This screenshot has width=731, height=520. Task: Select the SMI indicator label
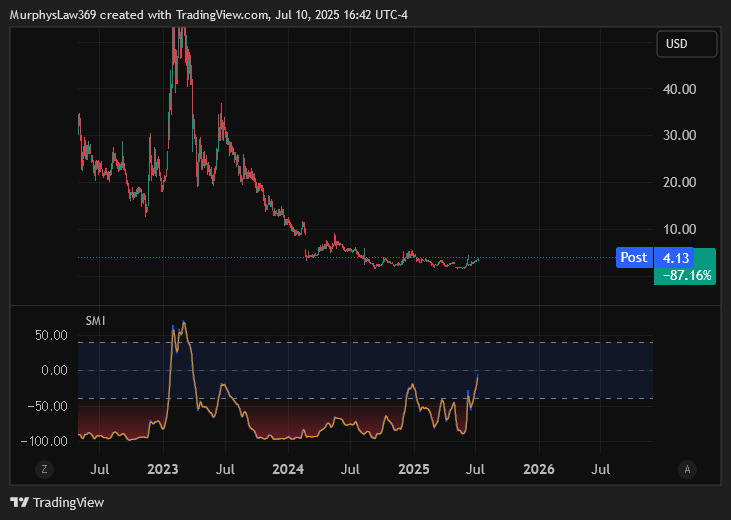(x=95, y=321)
